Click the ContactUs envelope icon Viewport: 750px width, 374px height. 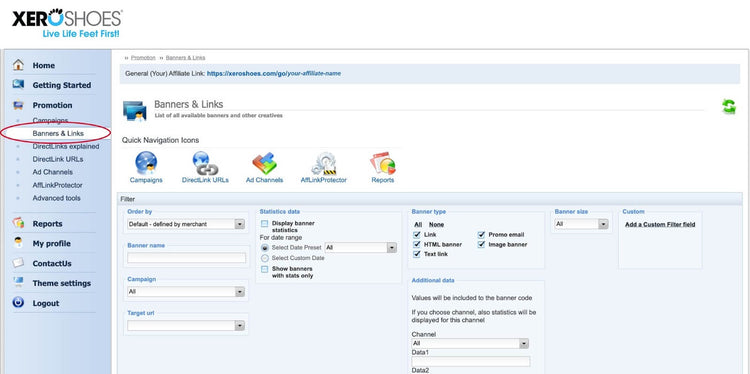coord(18,263)
